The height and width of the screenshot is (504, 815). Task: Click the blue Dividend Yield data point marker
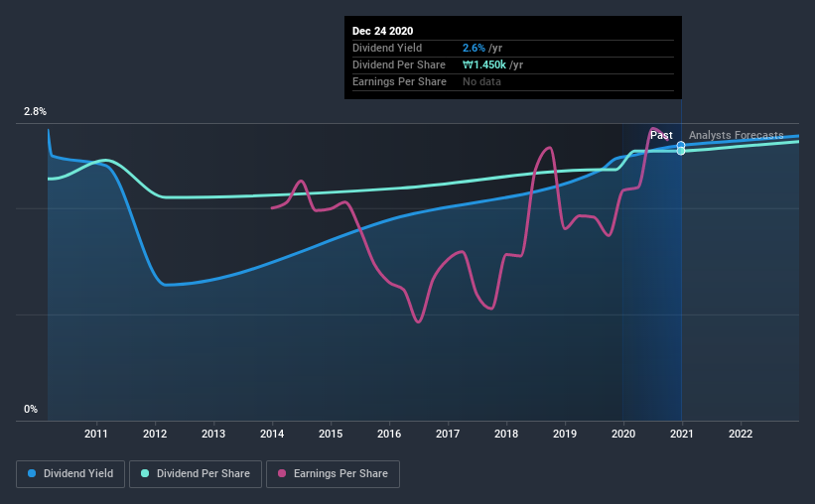click(681, 145)
